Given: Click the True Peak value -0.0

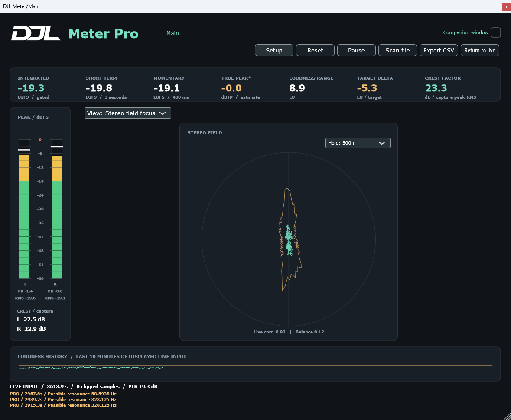Looking at the screenshot, I should pos(231,88).
